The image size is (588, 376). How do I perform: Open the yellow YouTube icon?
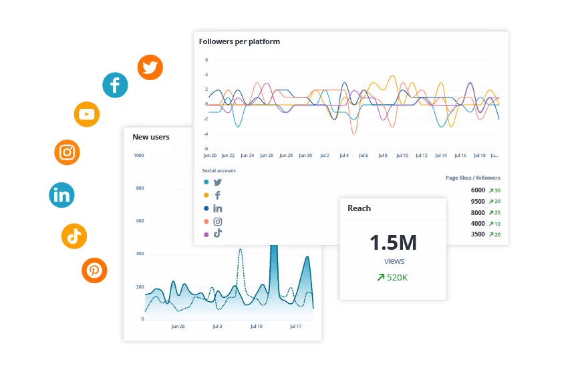(87, 114)
